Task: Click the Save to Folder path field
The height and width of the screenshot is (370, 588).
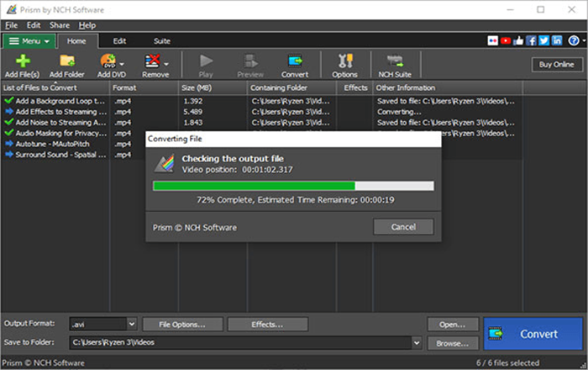Action: pos(240,342)
